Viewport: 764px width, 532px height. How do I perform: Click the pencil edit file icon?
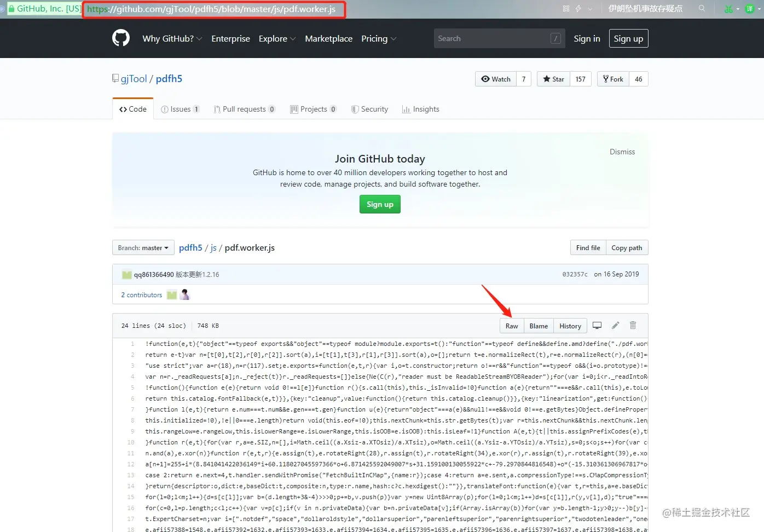tap(615, 325)
